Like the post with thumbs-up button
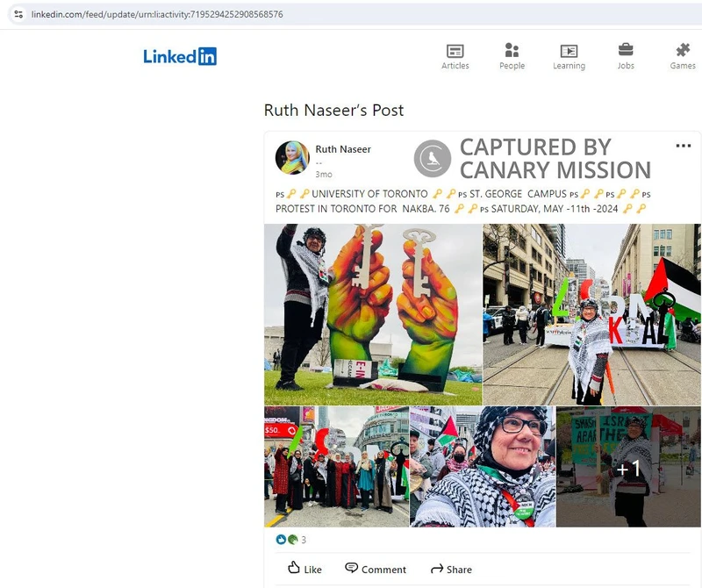Viewport: 702px width, 588px height. tap(304, 569)
